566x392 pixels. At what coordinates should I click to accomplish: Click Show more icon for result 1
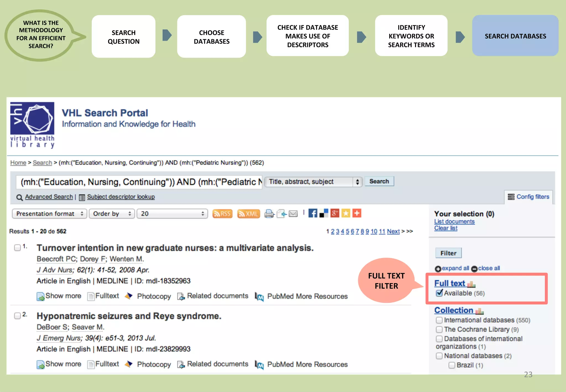[x=41, y=296]
